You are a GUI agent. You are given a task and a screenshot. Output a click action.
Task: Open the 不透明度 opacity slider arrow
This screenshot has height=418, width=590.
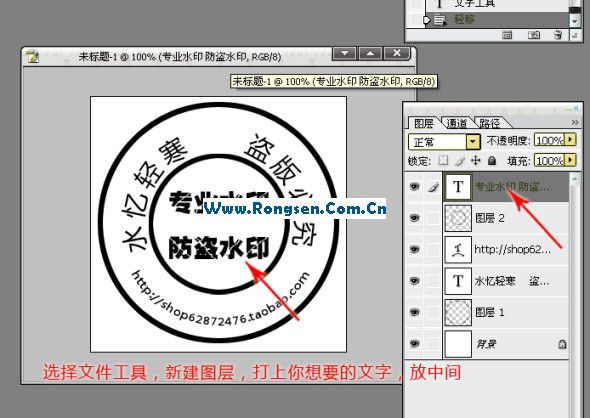(x=570, y=140)
